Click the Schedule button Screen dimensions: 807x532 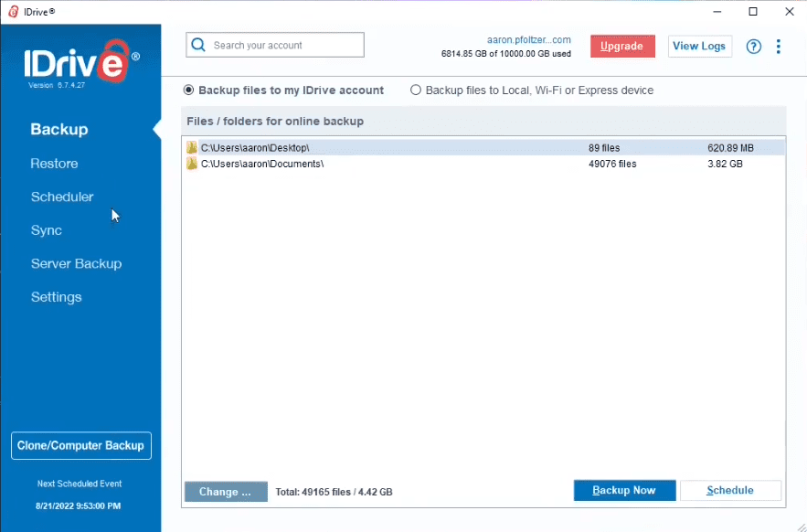(x=730, y=490)
